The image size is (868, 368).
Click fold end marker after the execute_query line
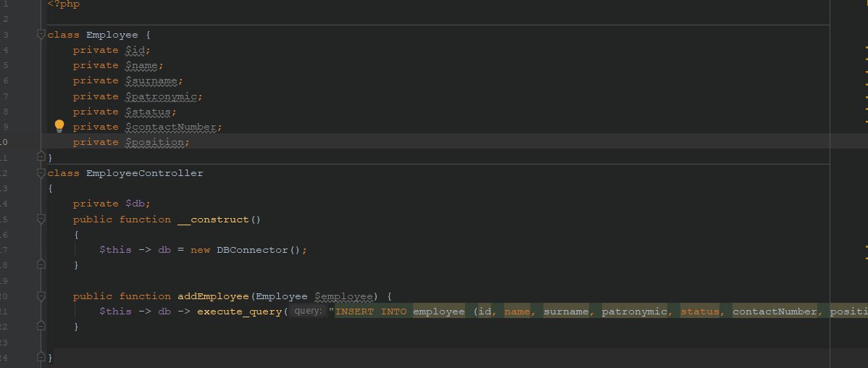41,327
